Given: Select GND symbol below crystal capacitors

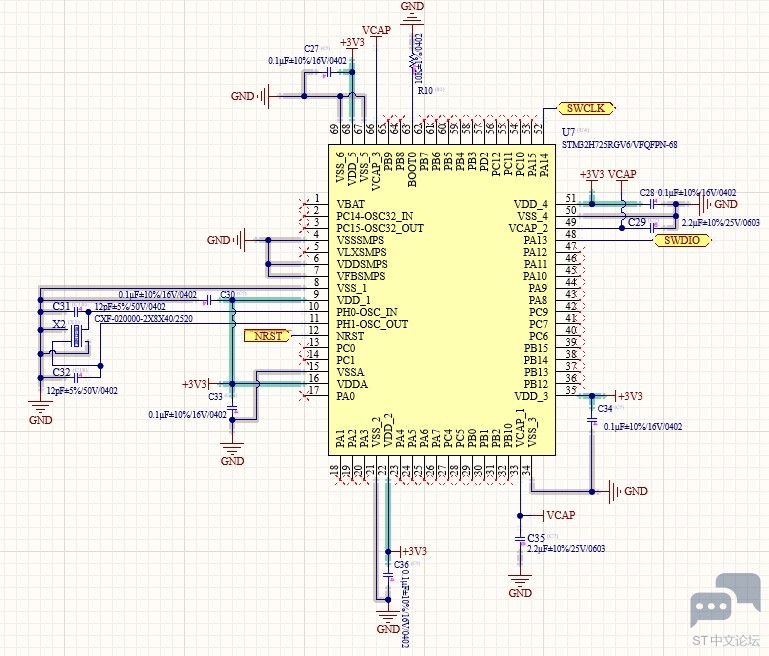Looking at the screenshot, I should coord(40,413).
